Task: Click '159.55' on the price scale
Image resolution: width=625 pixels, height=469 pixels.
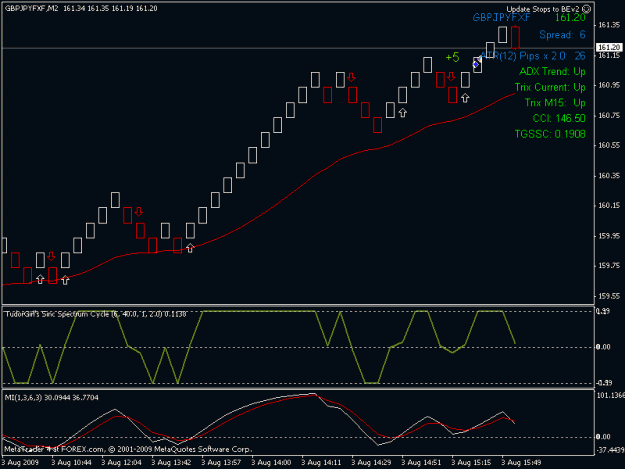Action: 609,296
